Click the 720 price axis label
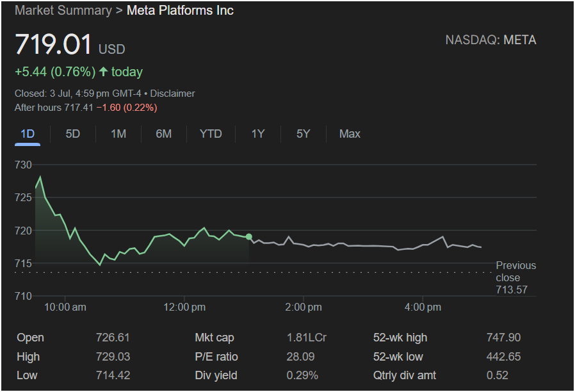Image resolution: width=575 pixels, height=392 pixels. click(23, 231)
